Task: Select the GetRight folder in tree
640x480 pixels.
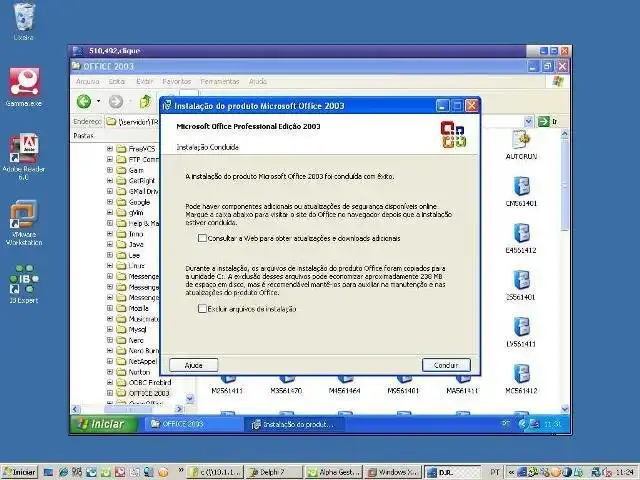Action: coord(142,180)
